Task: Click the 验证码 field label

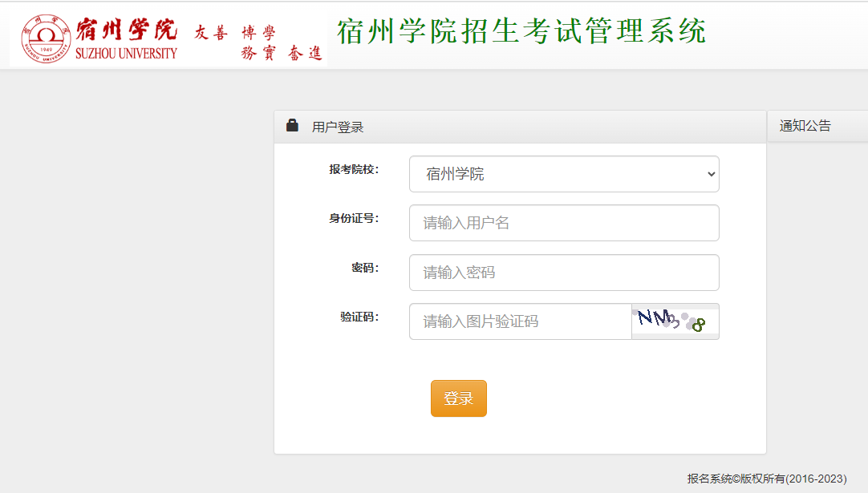Action: [359, 317]
